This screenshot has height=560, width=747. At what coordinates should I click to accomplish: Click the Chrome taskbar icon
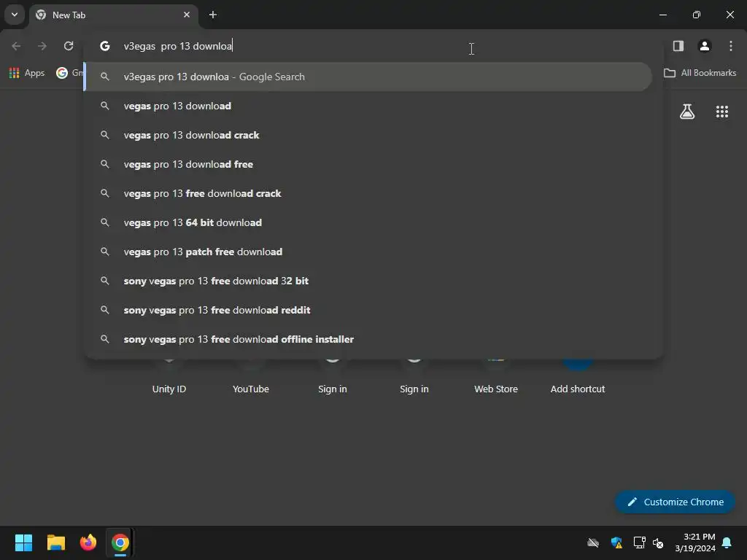pyautogui.click(x=120, y=542)
